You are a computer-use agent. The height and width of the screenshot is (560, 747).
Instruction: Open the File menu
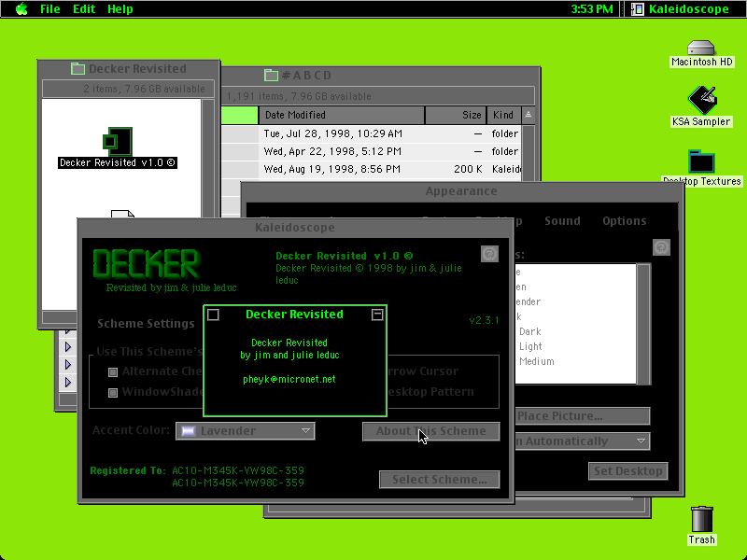click(x=50, y=8)
